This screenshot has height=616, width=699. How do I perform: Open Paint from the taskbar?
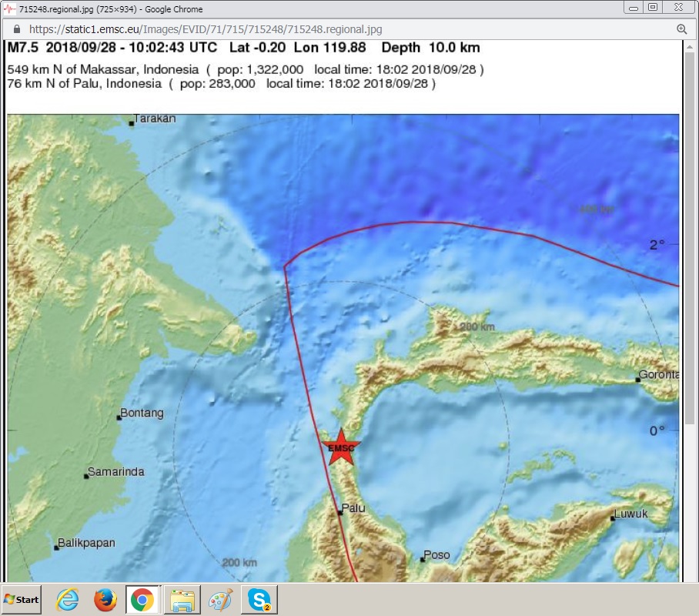point(220,600)
